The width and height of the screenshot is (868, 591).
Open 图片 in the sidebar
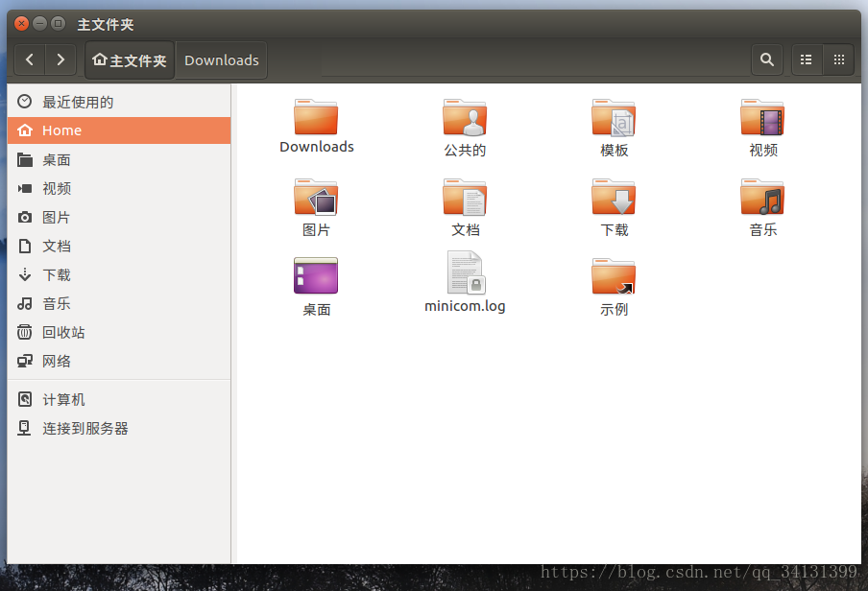tap(119, 218)
